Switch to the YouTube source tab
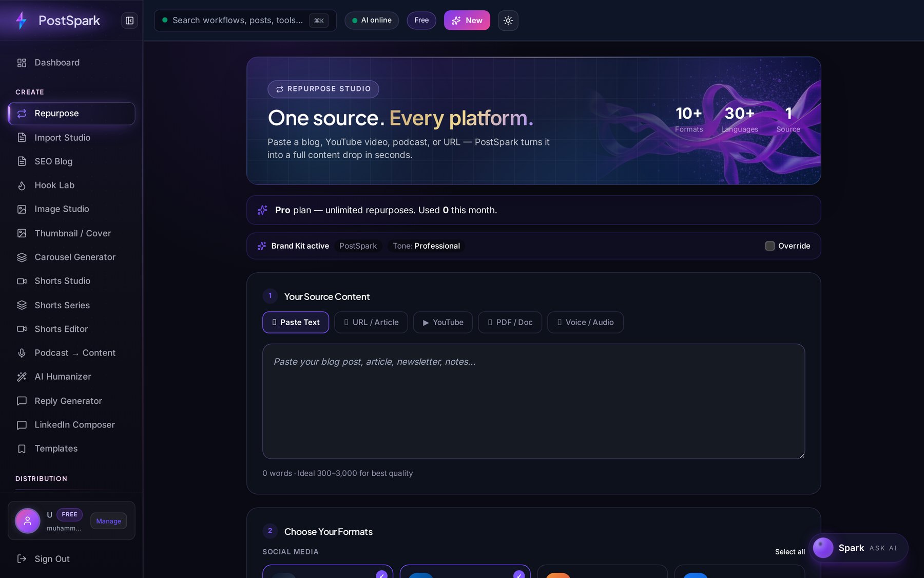924x578 pixels. (x=443, y=322)
